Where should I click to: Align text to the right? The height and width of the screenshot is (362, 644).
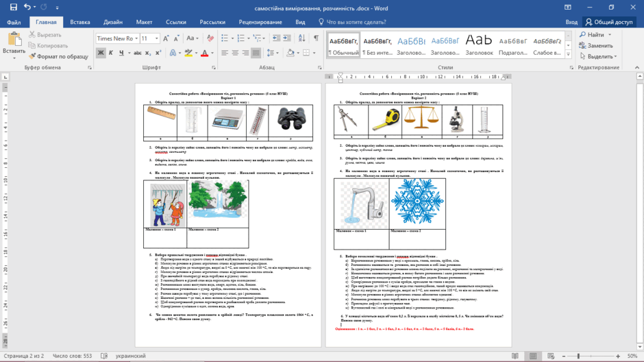[x=245, y=53]
